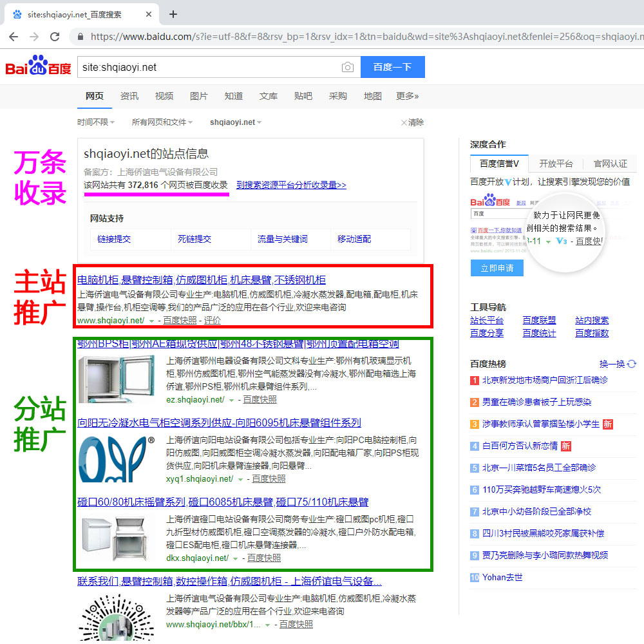
Task: Click the Baidu logo
Action: click(x=38, y=66)
